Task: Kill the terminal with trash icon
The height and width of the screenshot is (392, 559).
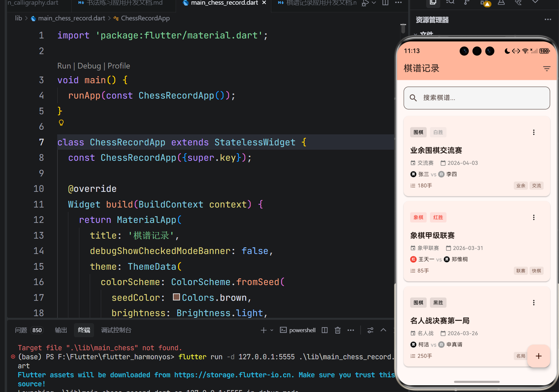Action: tap(338, 330)
